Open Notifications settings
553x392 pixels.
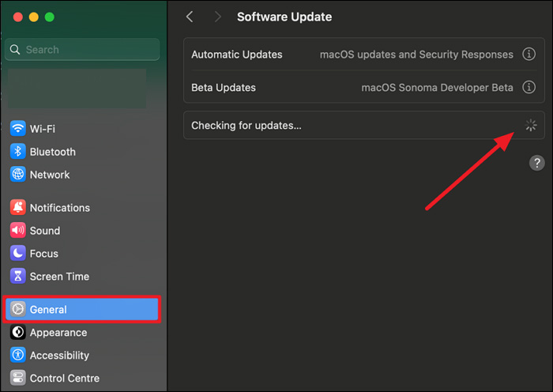(81, 208)
